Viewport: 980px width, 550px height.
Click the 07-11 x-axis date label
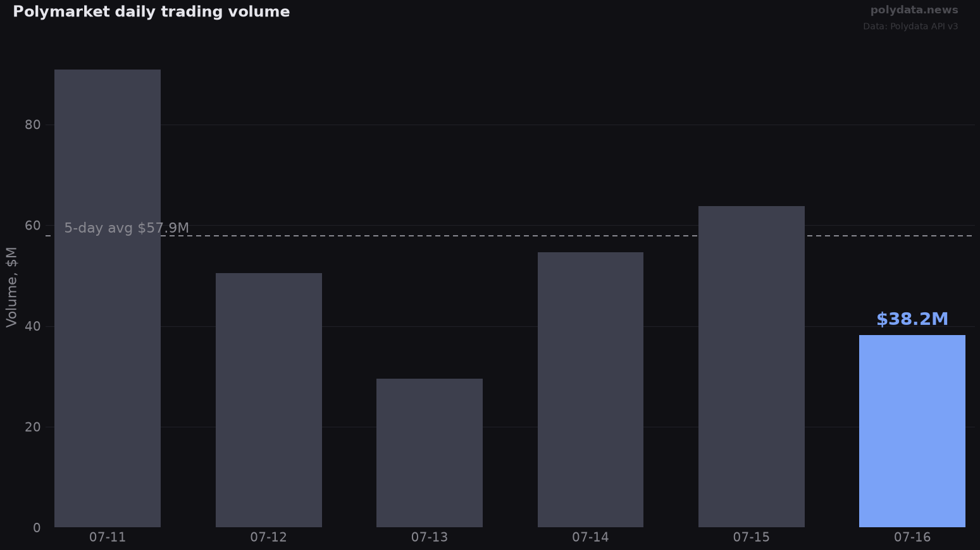coord(108,537)
